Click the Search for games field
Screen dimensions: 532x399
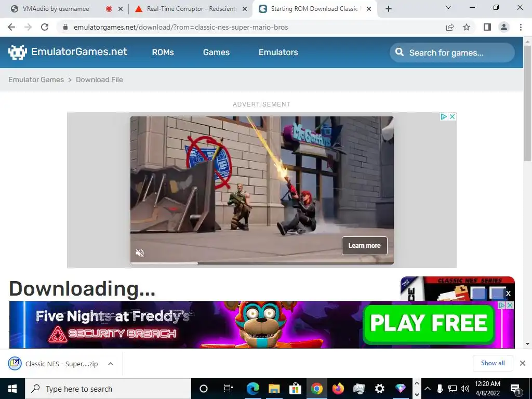452,52
